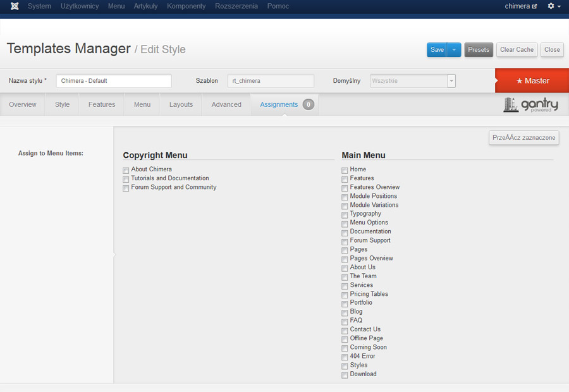Click the Save button
This screenshot has height=392, width=569.
437,50
